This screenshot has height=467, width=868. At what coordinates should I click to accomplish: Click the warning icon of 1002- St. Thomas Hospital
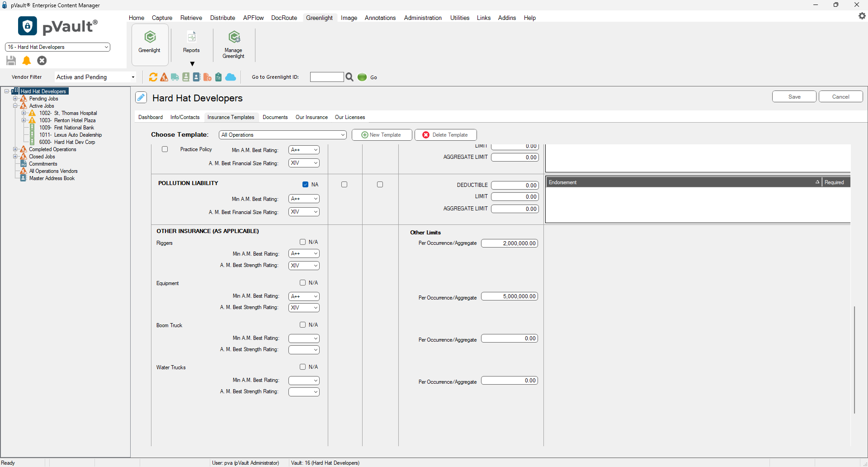(x=32, y=113)
